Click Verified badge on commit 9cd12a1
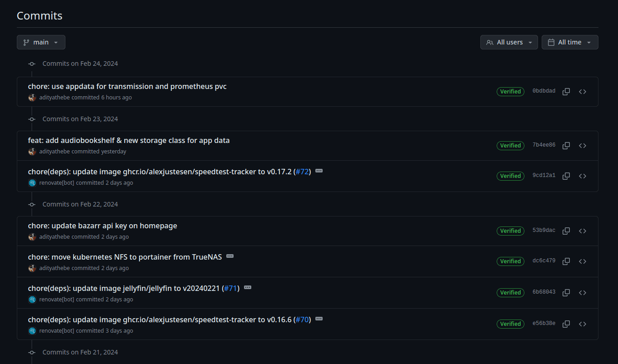 click(510, 176)
